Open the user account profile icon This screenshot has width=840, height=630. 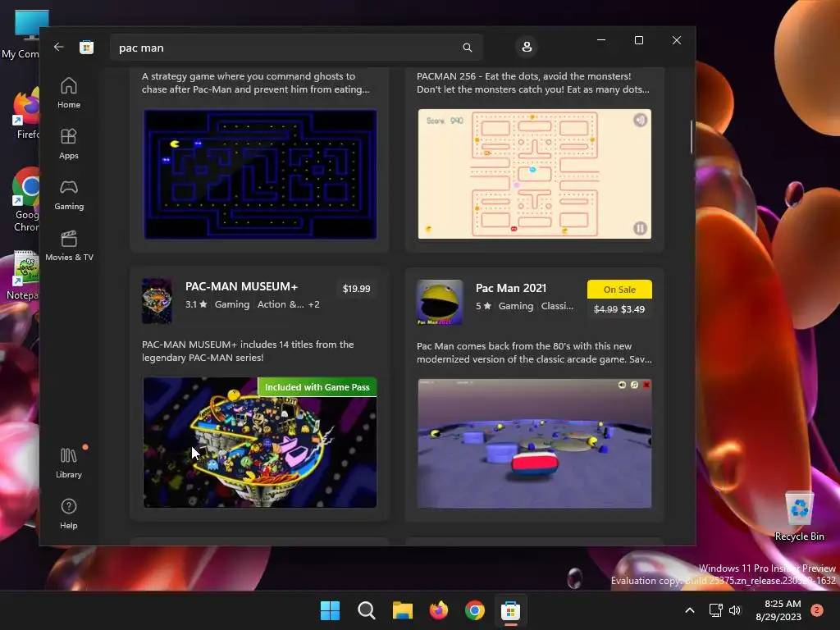527,47
